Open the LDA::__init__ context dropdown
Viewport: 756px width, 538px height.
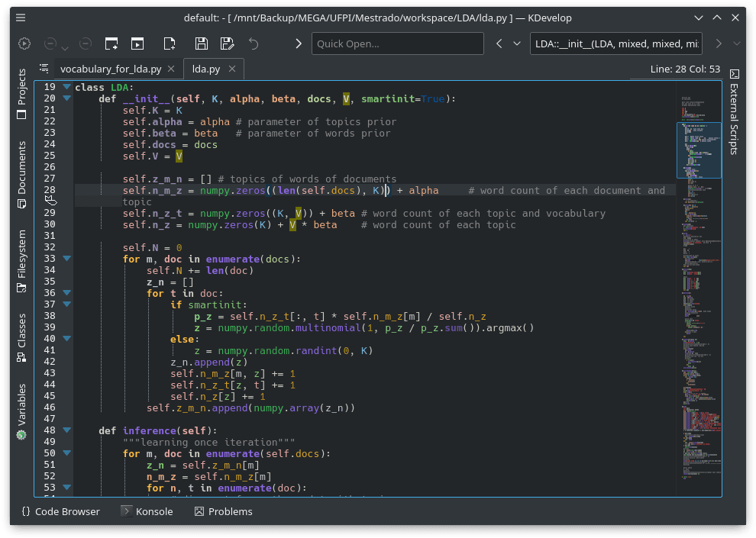click(615, 43)
